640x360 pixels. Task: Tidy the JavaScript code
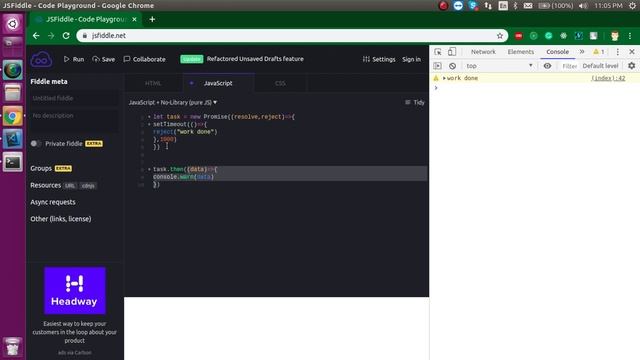(415, 102)
